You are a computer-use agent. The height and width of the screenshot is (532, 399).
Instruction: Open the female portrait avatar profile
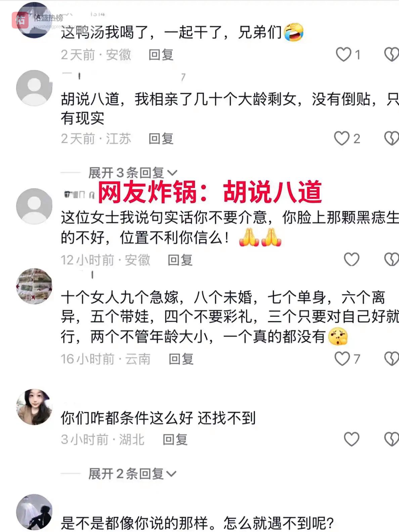tap(34, 407)
